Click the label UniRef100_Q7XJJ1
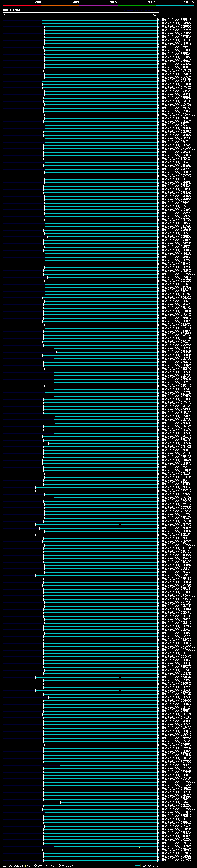This screenshot has height=868, width=197. pos(177,125)
